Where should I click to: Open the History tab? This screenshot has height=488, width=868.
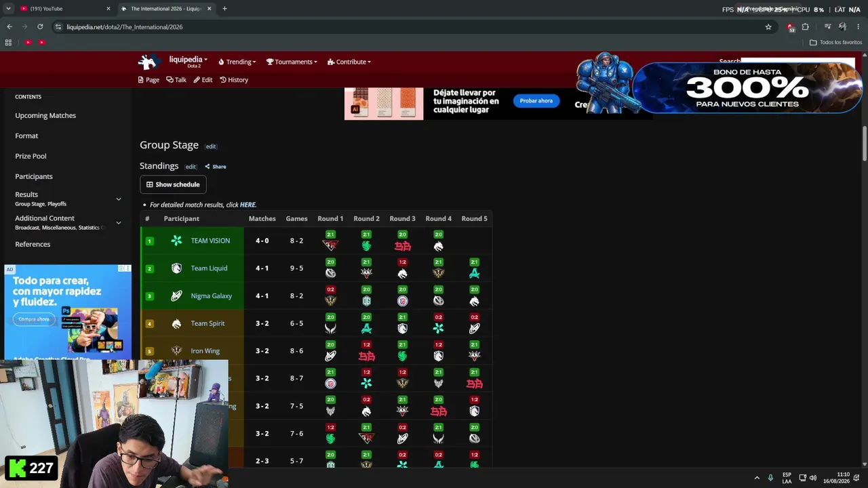pos(234,80)
